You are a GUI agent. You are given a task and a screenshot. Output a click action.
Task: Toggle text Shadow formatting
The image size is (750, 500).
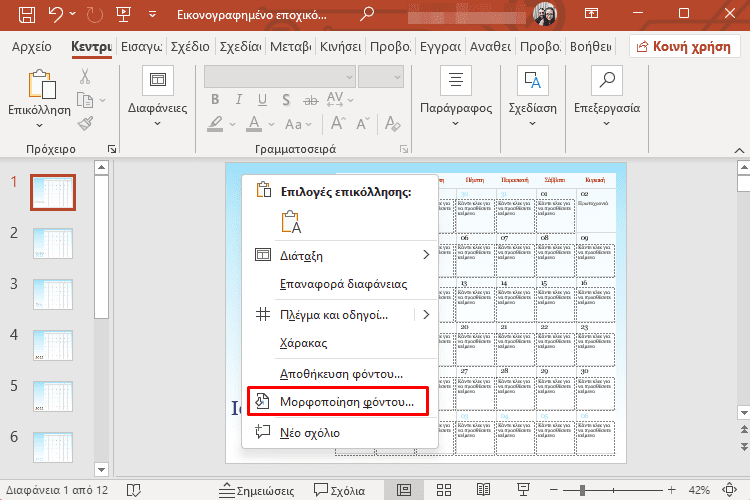click(x=286, y=100)
